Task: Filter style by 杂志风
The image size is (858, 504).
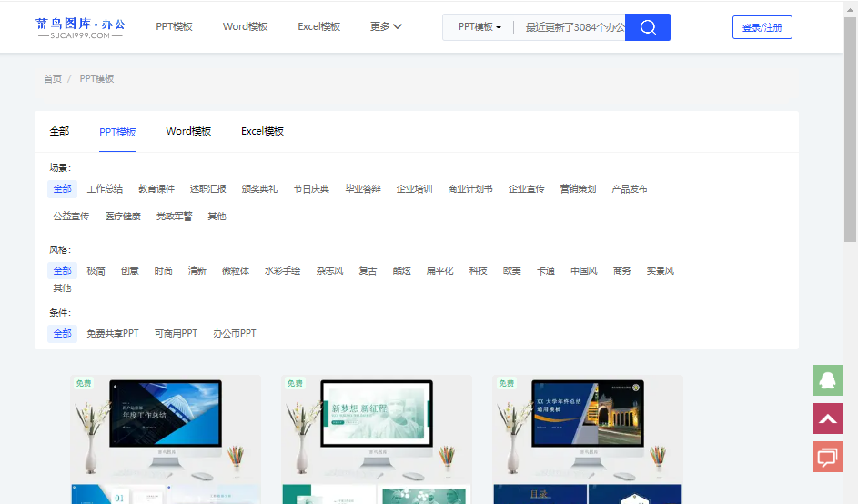Action: (x=330, y=271)
